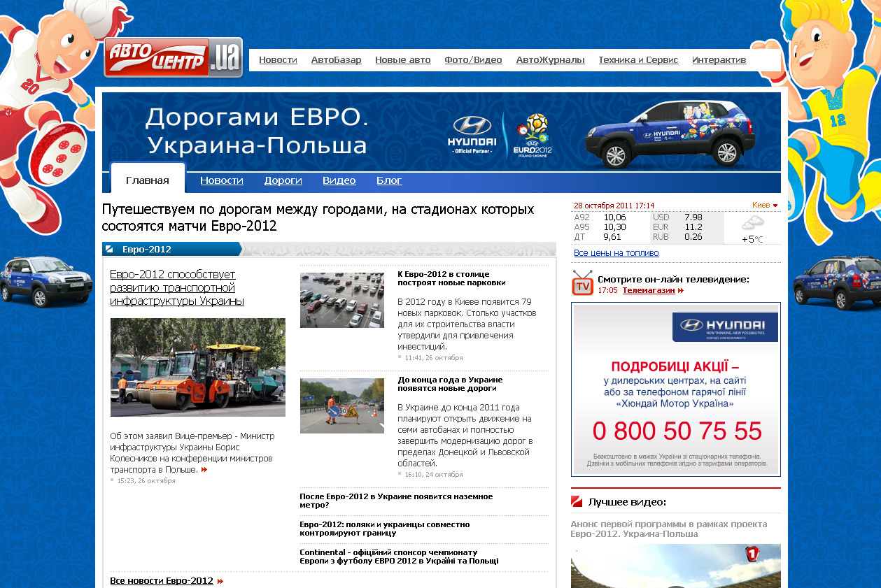Viewport: 881px width, 588px height.
Task: Click the TV icon for online television
Action: (x=582, y=283)
